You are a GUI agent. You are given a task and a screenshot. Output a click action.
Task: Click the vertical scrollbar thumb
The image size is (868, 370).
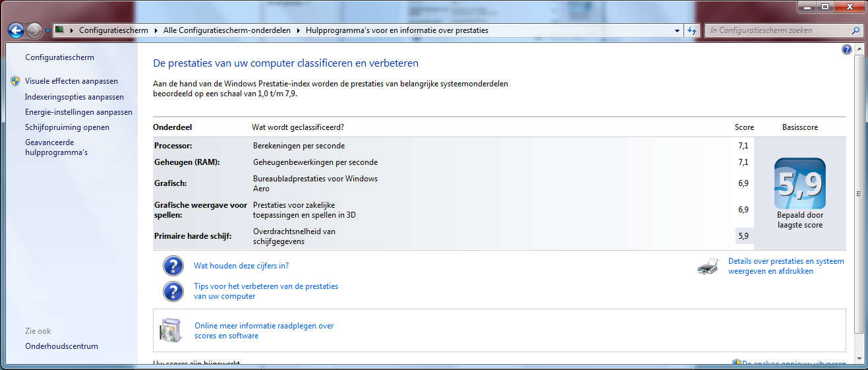tap(859, 195)
